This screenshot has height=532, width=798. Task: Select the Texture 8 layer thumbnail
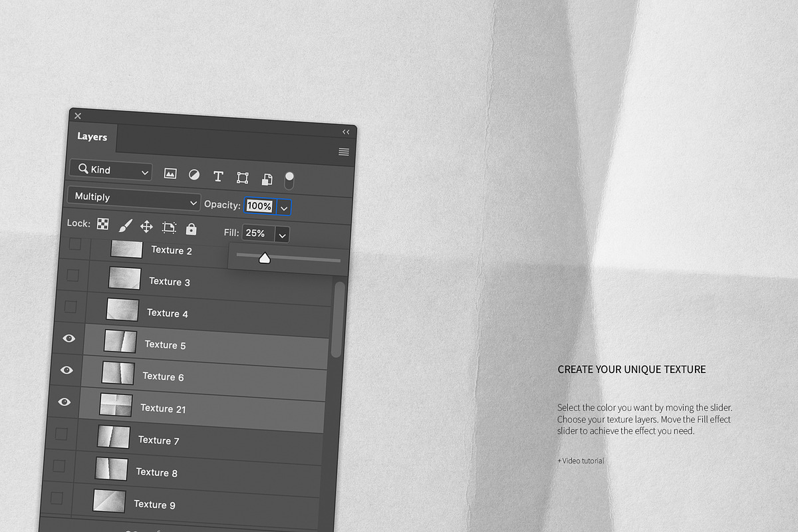pyautogui.click(x=111, y=469)
